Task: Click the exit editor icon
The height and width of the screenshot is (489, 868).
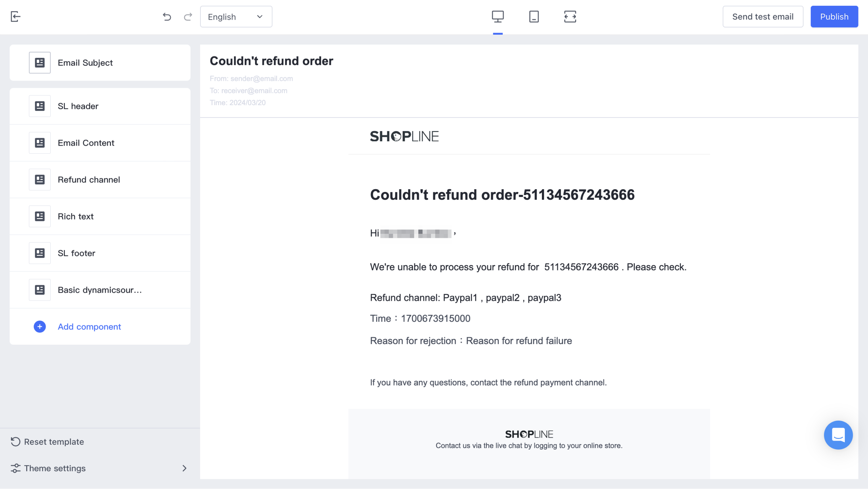Action: 16,16
